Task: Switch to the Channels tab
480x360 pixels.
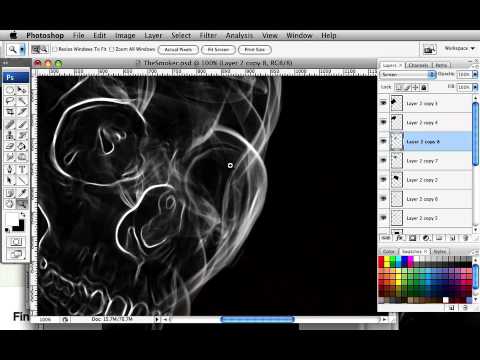Action: click(x=419, y=65)
